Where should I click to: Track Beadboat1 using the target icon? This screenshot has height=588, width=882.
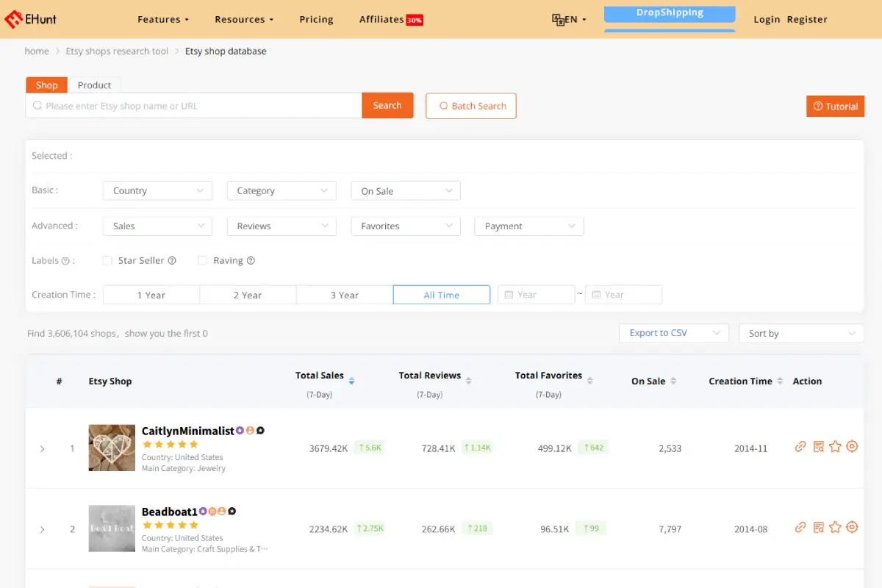[x=852, y=527]
